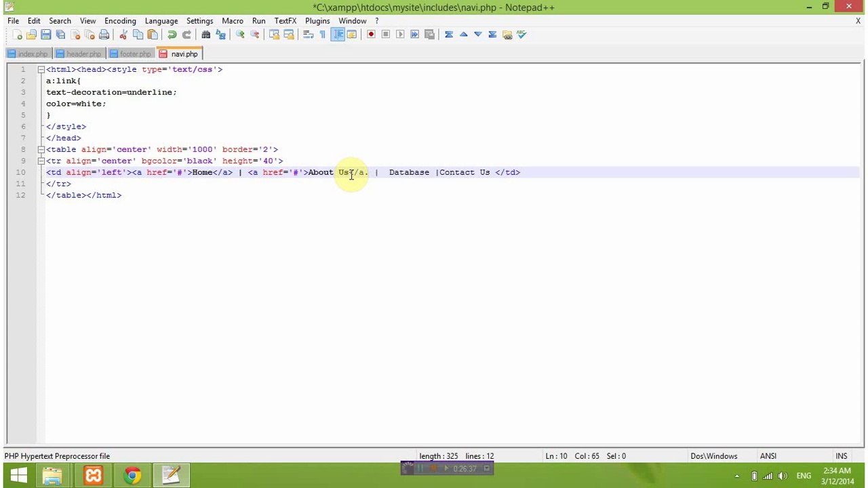Click the Close file toolbar icon
The width and height of the screenshot is (868, 488).
coord(75,35)
